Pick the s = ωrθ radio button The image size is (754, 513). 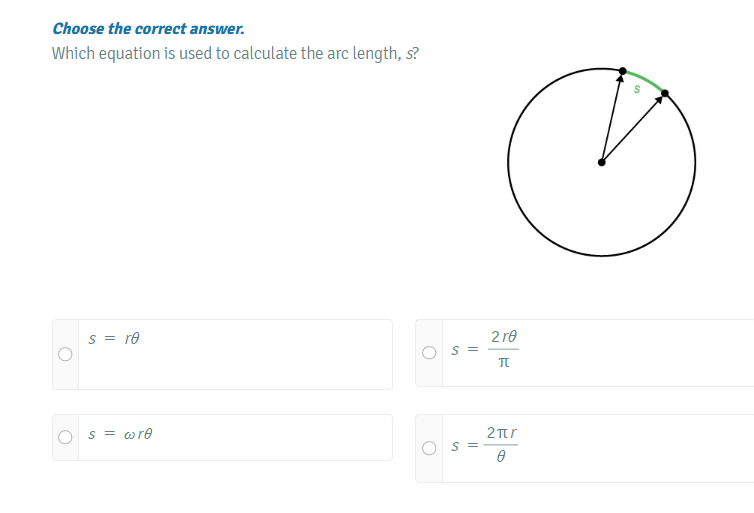coord(65,437)
